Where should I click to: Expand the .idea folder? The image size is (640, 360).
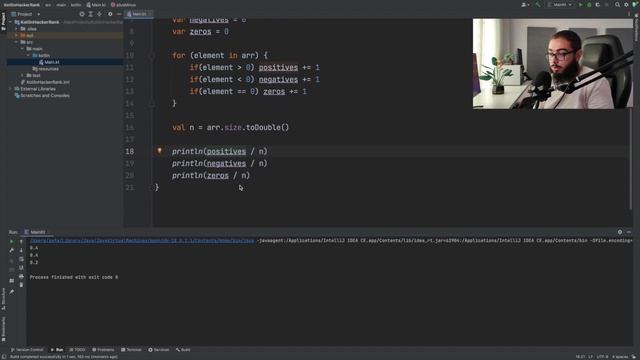point(17,29)
